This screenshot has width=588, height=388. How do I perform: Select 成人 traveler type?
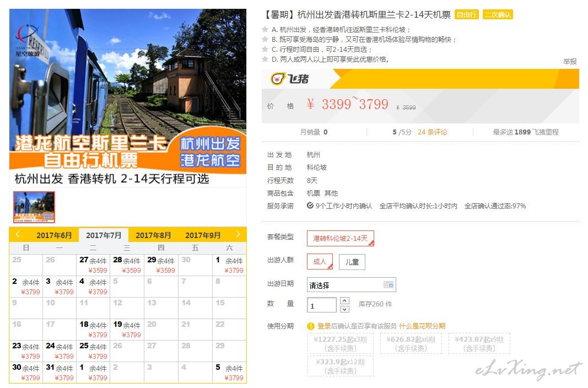(320, 262)
